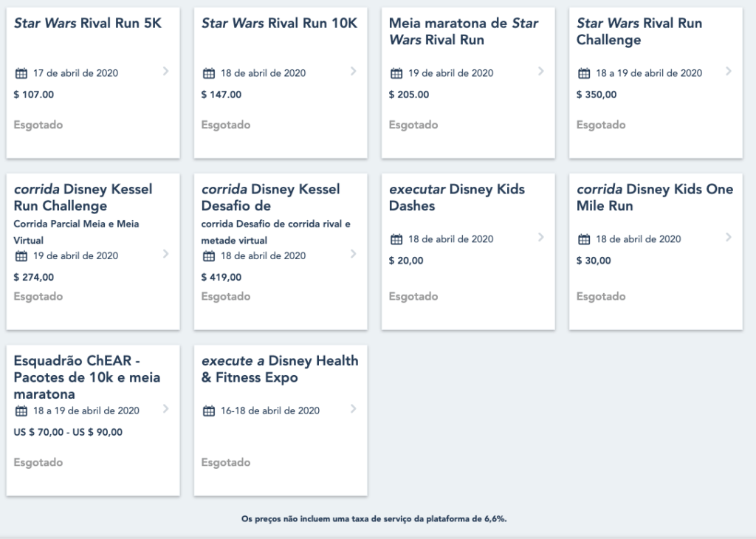This screenshot has width=756, height=539.
Task: Expand Star Wars Rival Run 10K chevron
Action: pos(354,72)
